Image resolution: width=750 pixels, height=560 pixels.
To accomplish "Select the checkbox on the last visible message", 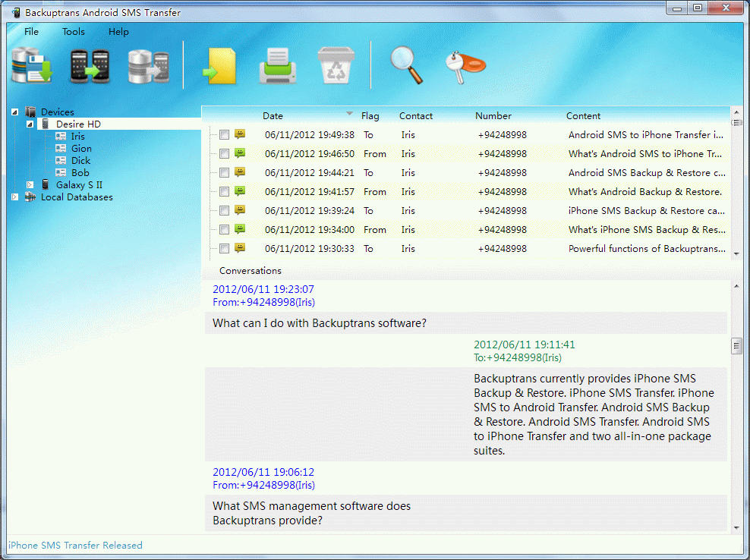I will (x=224, y=248).
